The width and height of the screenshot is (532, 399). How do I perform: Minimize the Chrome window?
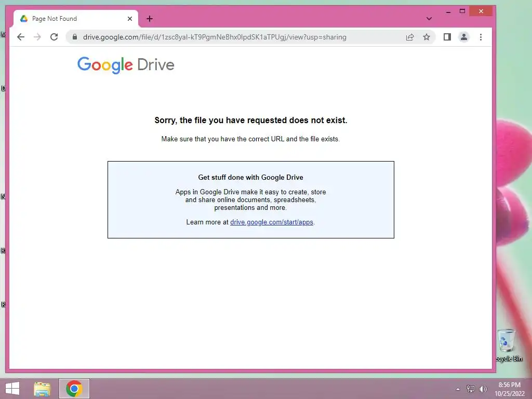tap(448, 11)
